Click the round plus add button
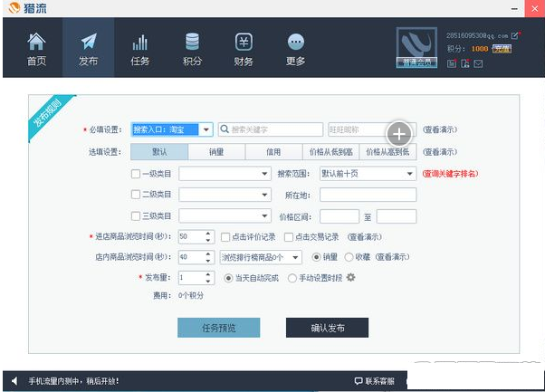 pos(399,134)
